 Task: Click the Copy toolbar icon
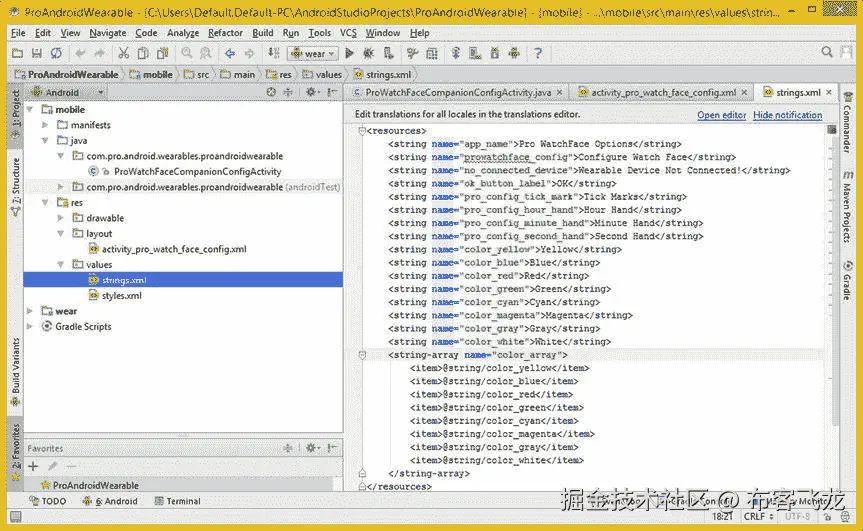coord(143,53)
